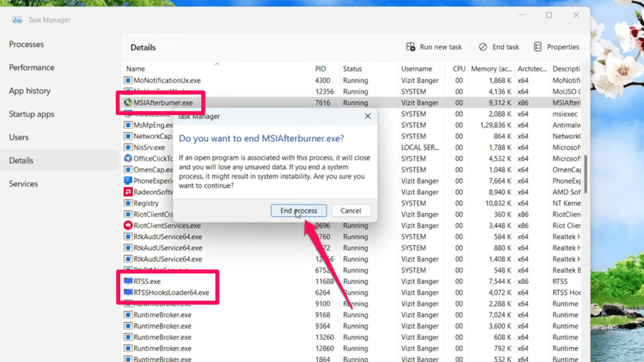Click the Antimalw... description cell
The width and height of the screenshot is (644, 362).
[567, 125]
